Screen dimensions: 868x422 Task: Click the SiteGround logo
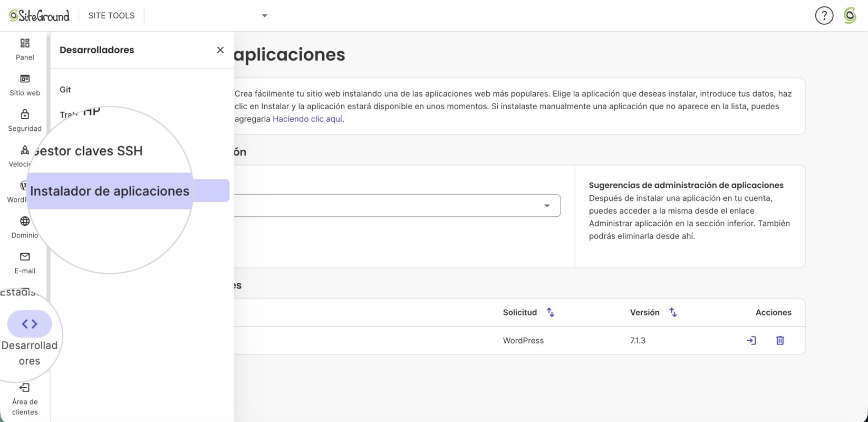click(40, 16)
